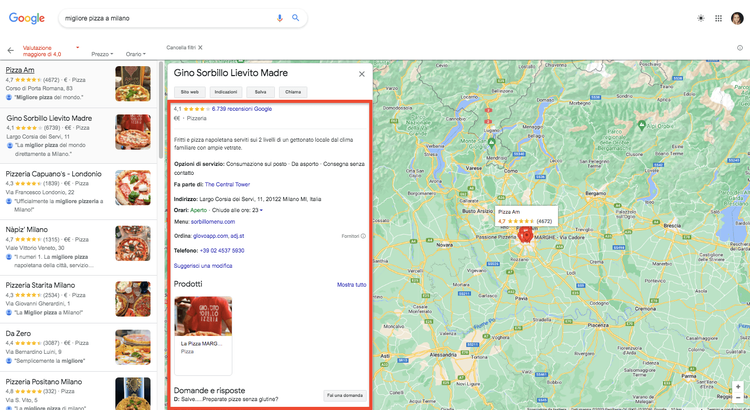
Task: Clear filters X icon
Action: [200, 47]
